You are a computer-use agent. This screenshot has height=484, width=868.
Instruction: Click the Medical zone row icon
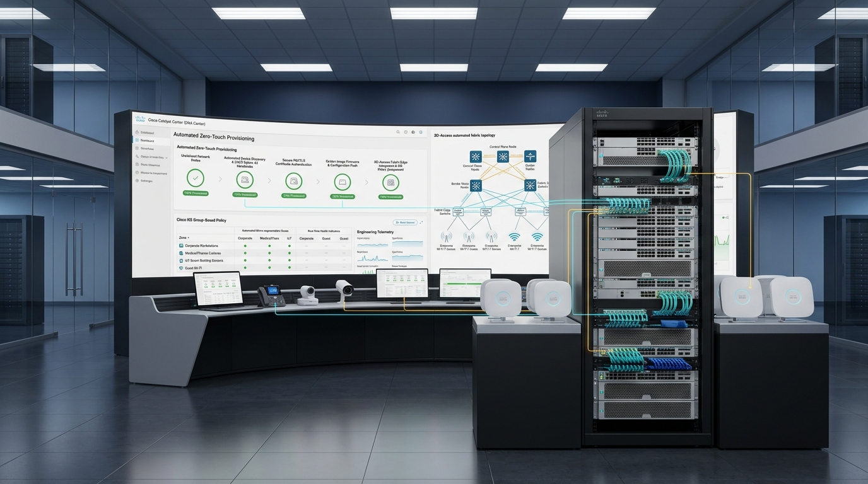point(181,253)
